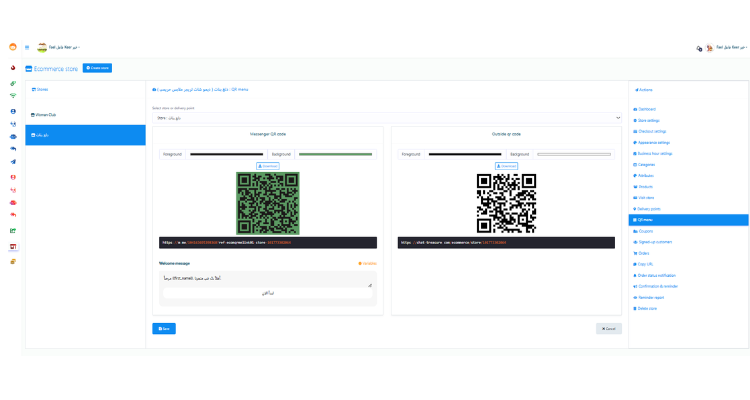750x400 pixels.
Task: Click the notification icon in top right
Action: (699, 48)
